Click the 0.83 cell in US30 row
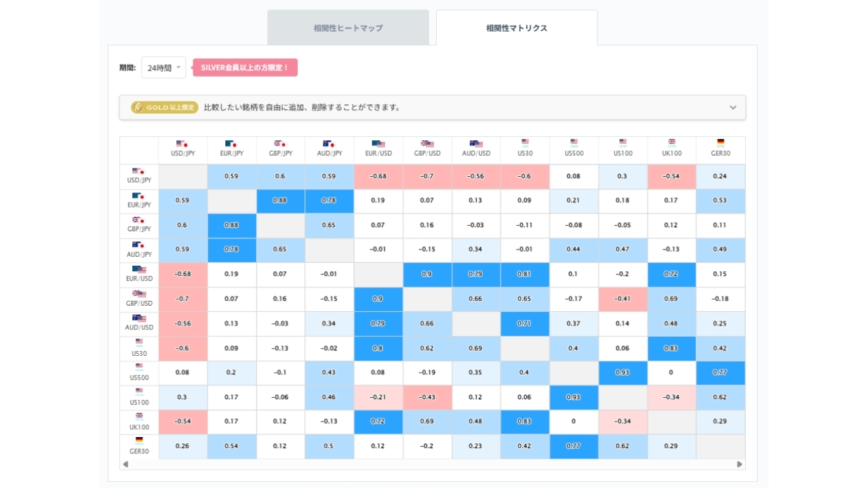The height and width of the screenshot is (488, 868). click(671, 348)
